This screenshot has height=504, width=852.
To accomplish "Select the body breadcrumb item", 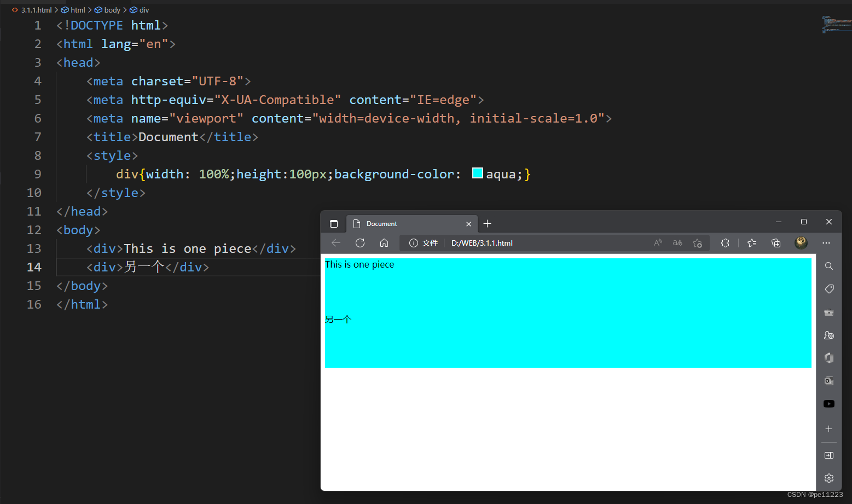I will point(107,10).
